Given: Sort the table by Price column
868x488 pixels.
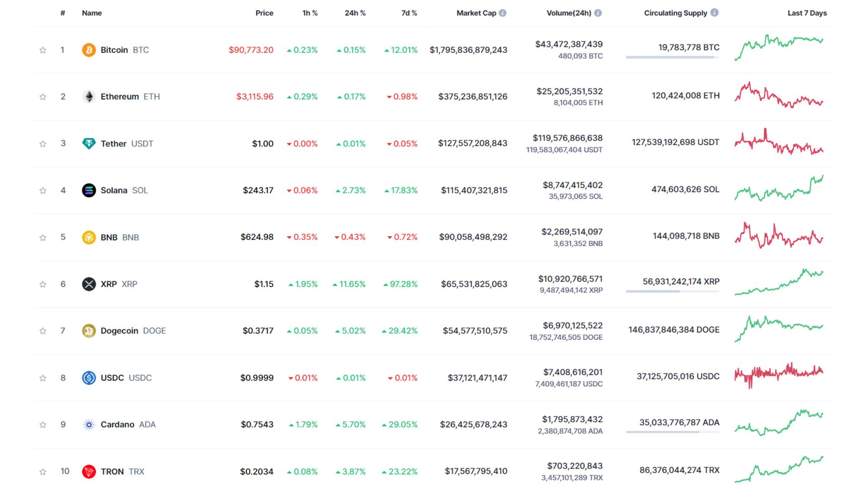Looking at the screenshot, I should 264,13.
